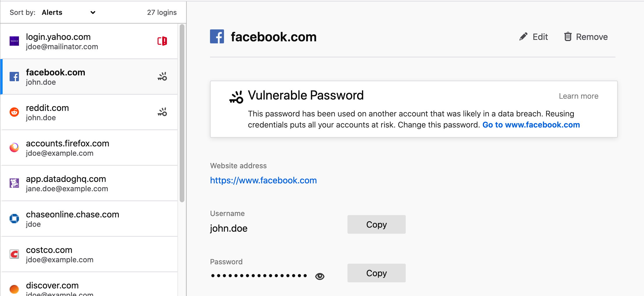Click the Yahoo favicon for login.yahoo.com
The height and width of the screenshot is (296, 644).
(x=14, y=41)
